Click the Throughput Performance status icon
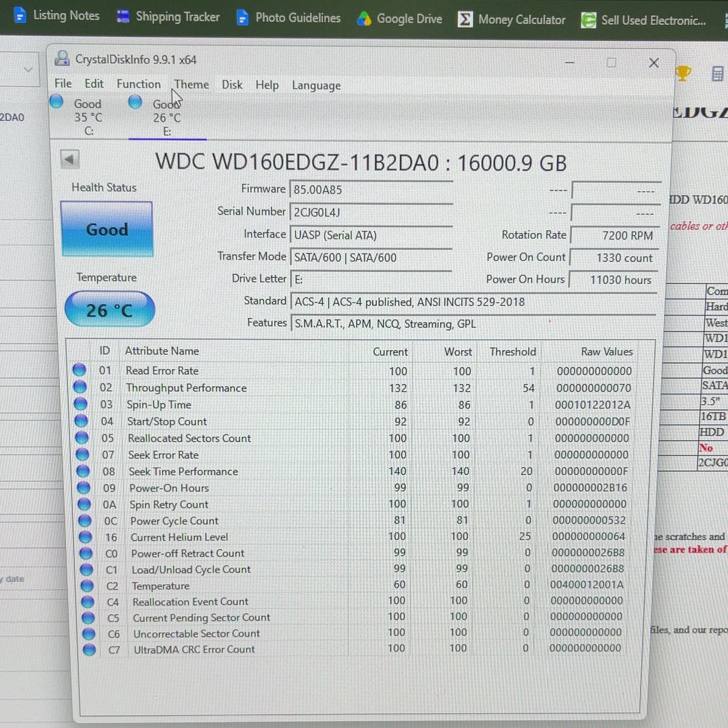 pyautogui.click(x=79, y=386)
